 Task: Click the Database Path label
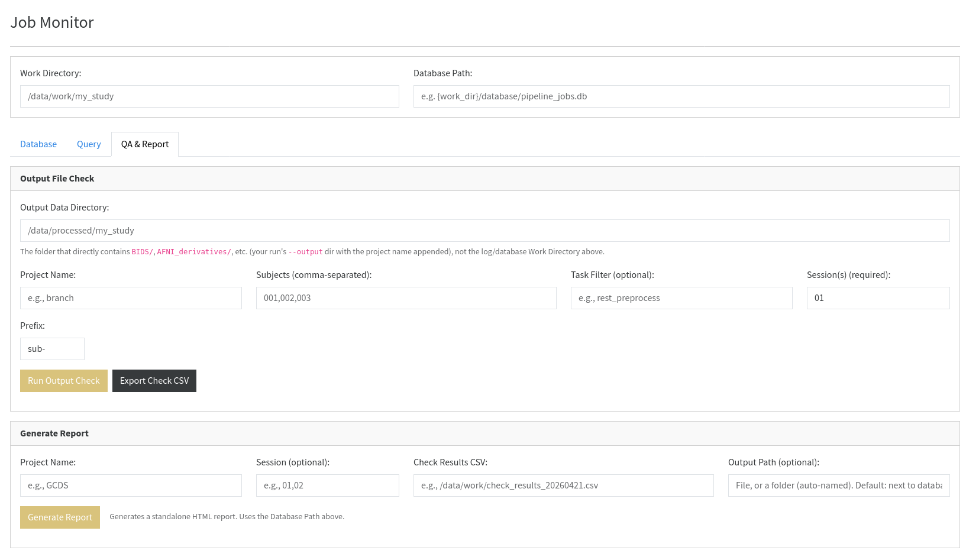point(443,73)
